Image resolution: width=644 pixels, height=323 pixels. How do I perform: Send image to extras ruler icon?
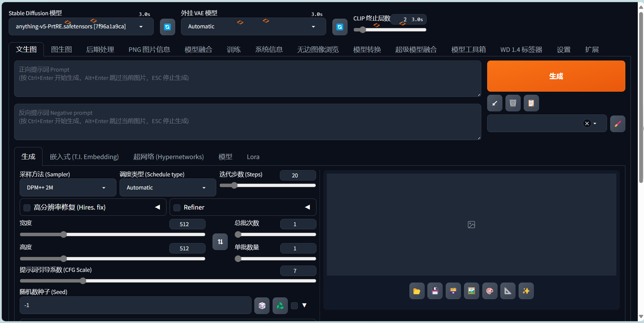pyautogui.click(x=508, y=291)
